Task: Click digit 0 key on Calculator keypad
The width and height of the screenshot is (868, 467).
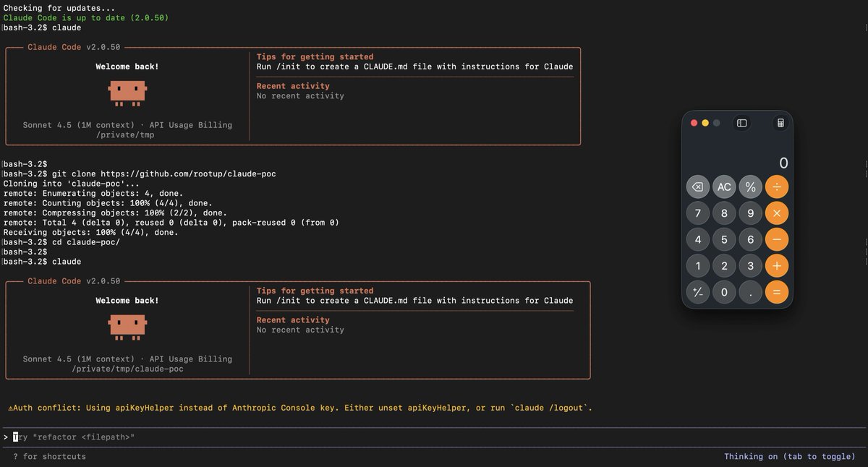Action: pos(724,292)
